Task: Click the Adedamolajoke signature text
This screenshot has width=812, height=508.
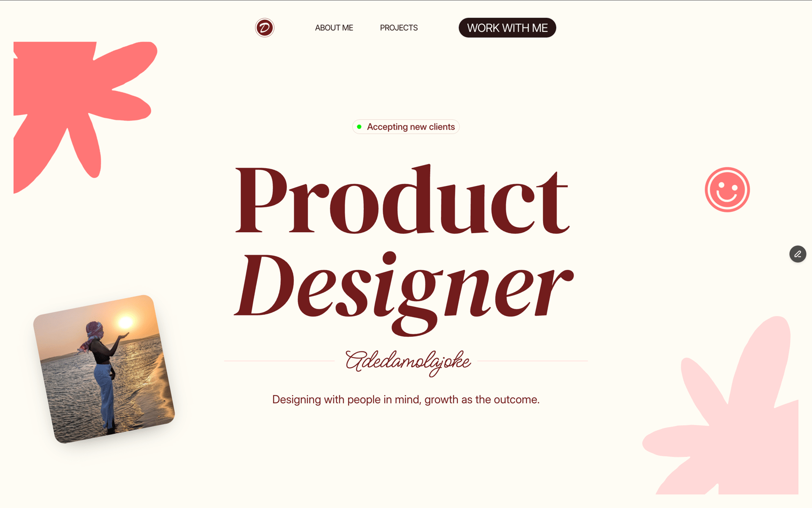Action: pyautogui.click(x=408, y=362)
